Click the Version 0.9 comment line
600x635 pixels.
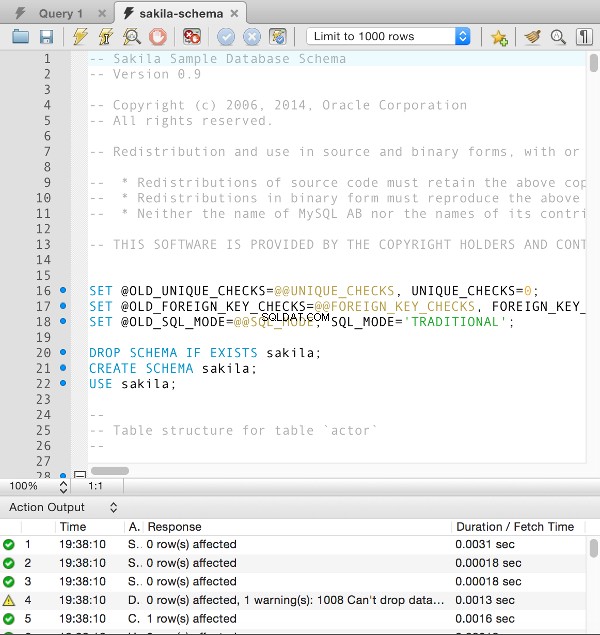[145, 75]
